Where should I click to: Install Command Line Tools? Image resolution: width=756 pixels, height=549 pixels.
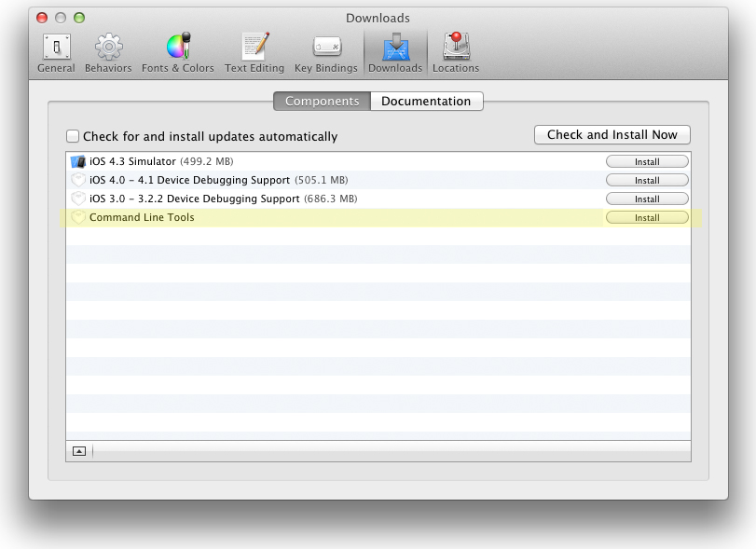[x=647, y=217]
